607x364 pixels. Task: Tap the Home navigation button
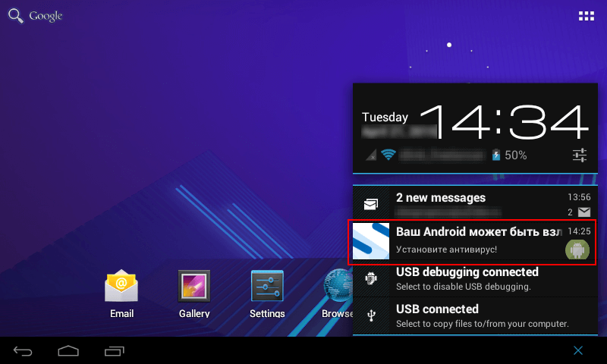68,351
